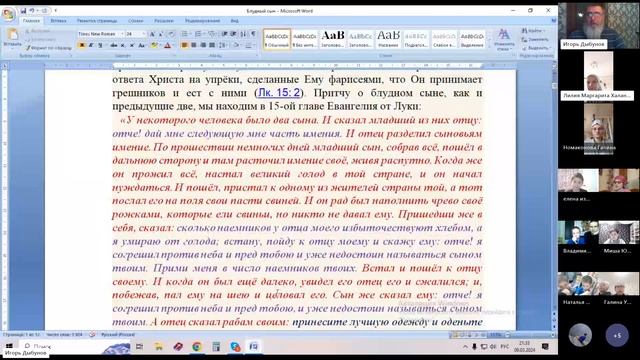The height and width of the screenshot is (360, 640).
Task: Open the Лк. 15:2 hyperlink
Action: [x=279, y=93]
